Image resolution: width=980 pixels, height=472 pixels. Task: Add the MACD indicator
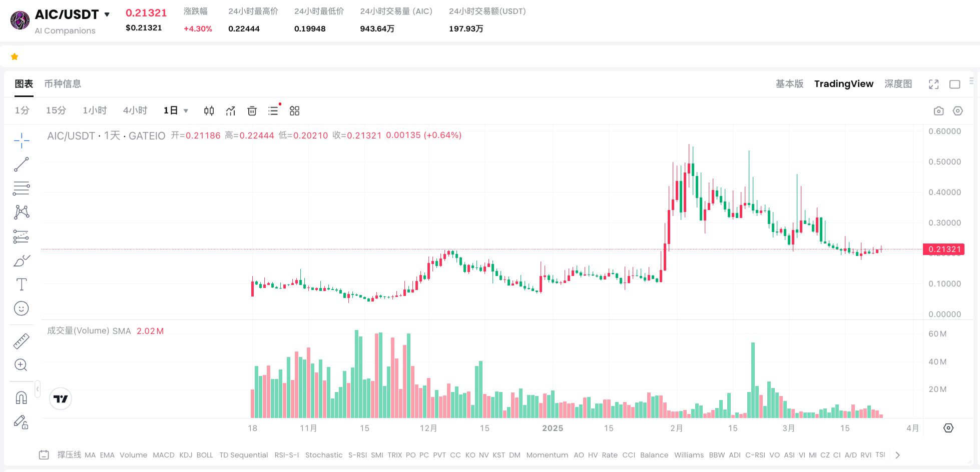pyautogui.click(x=164, y=455)
